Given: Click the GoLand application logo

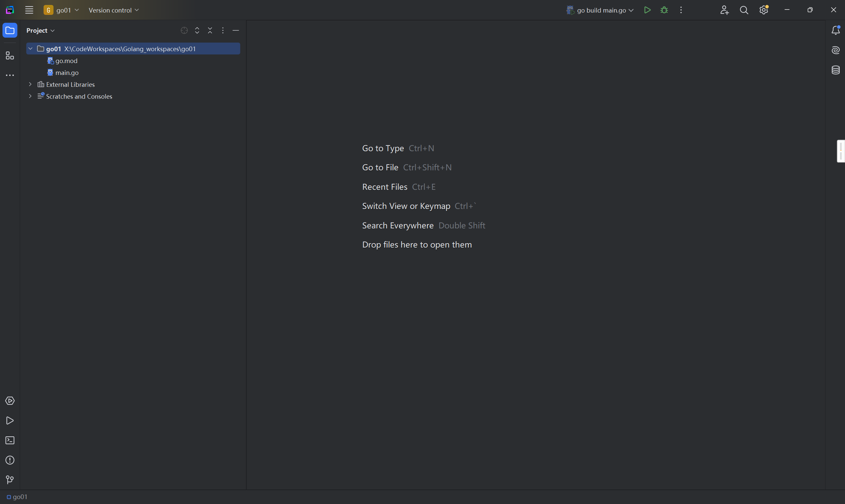Looking at the screenshot, I should click(x=10, y=10).
